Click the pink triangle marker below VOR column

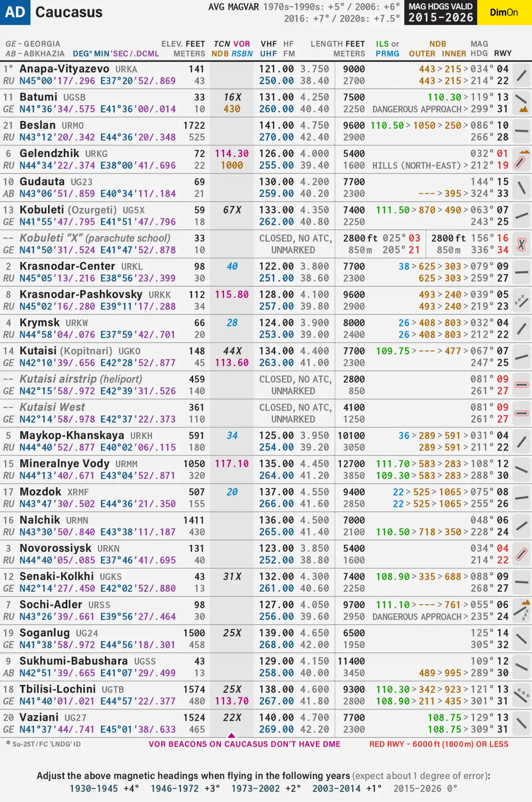point(232,735)
